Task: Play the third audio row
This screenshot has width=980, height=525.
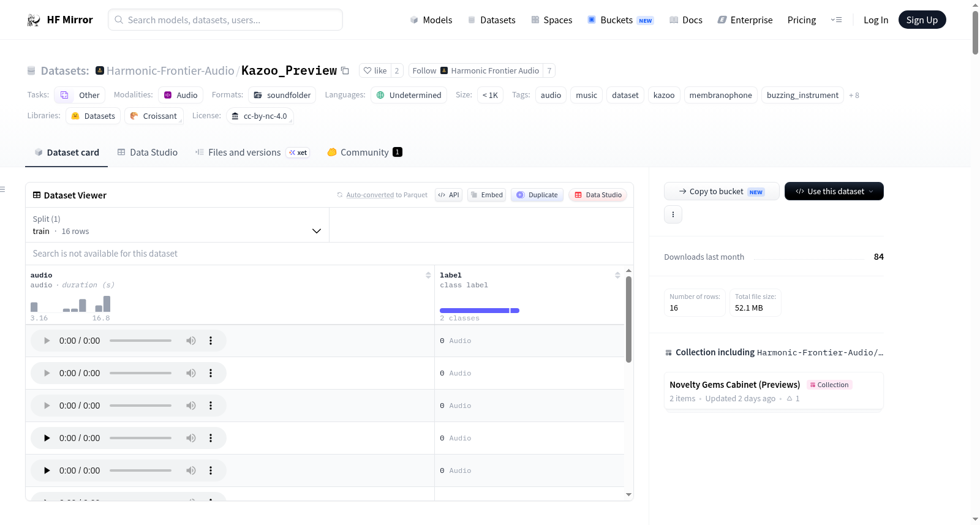Action: [x=47, y=406]
